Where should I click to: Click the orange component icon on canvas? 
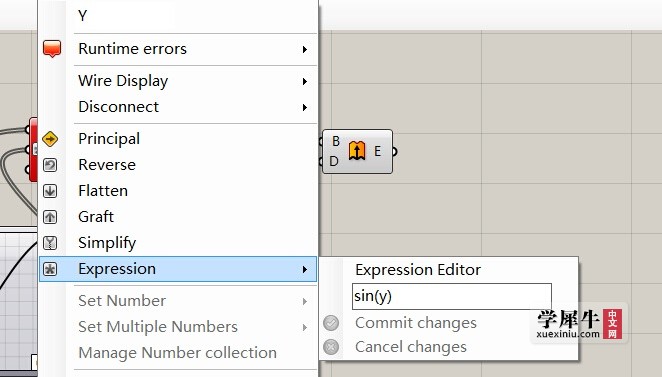(357, 151)
